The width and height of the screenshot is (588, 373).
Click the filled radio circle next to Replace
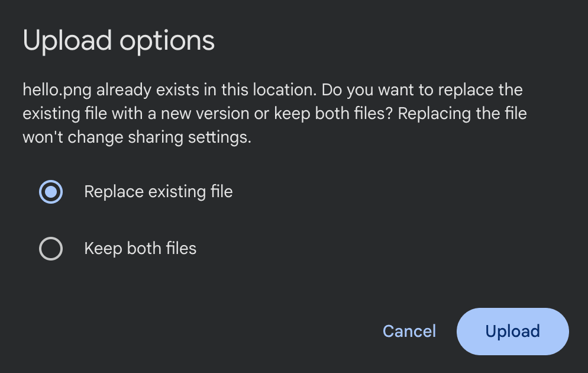pos(50,191)
